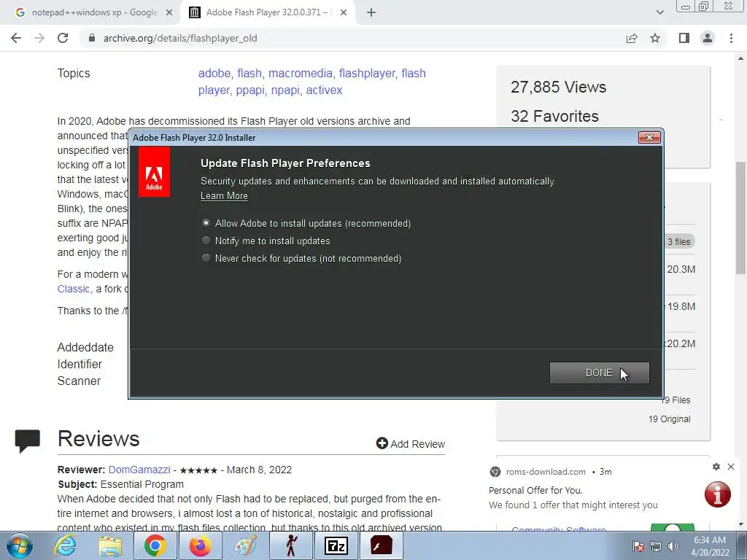Image resolution: width=747 pixels, height=560 pixels.
Task: Click the Adobe logo in the installer
Action: (x=154, y=172)
